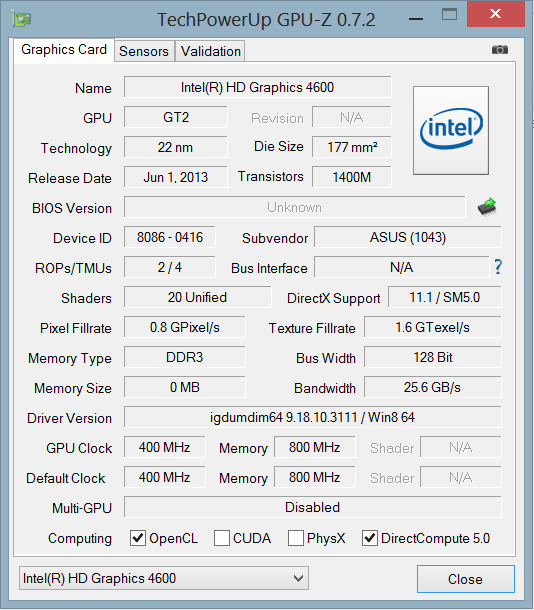The width and height of the screenshot is (534, 610).
Task: Toggle the DirectCompute 5.0 checkbox
Action: pos(369,538)
